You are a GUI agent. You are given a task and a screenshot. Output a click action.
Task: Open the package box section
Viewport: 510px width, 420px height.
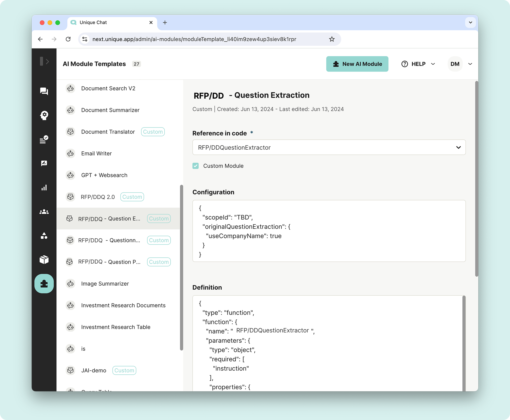point(44,259)
